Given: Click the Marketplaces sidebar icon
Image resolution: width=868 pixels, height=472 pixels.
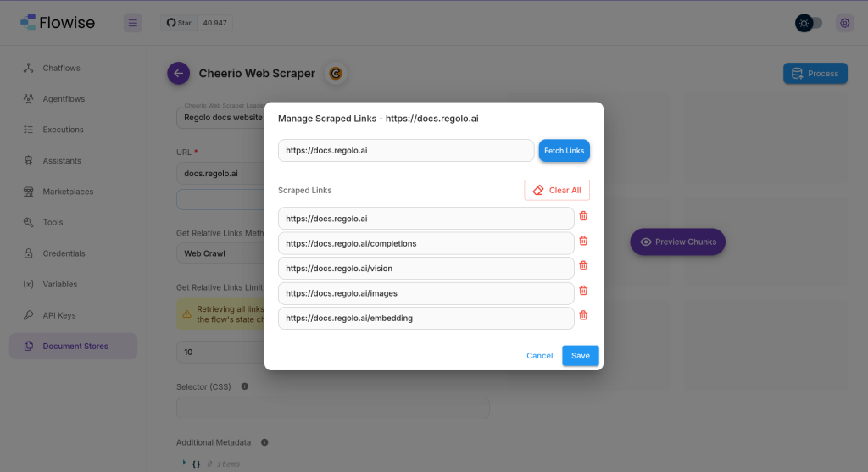Looking at the screenshot, I should pos(28,192).
